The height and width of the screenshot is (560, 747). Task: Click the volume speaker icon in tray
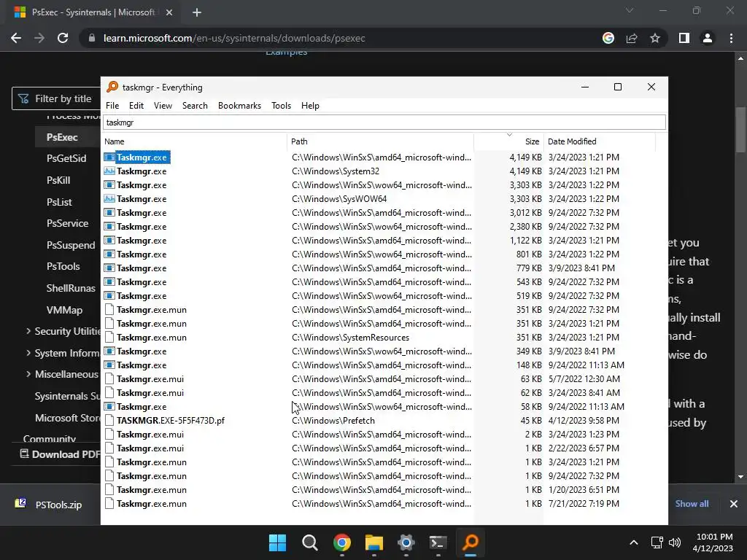(x=675, y=542)
